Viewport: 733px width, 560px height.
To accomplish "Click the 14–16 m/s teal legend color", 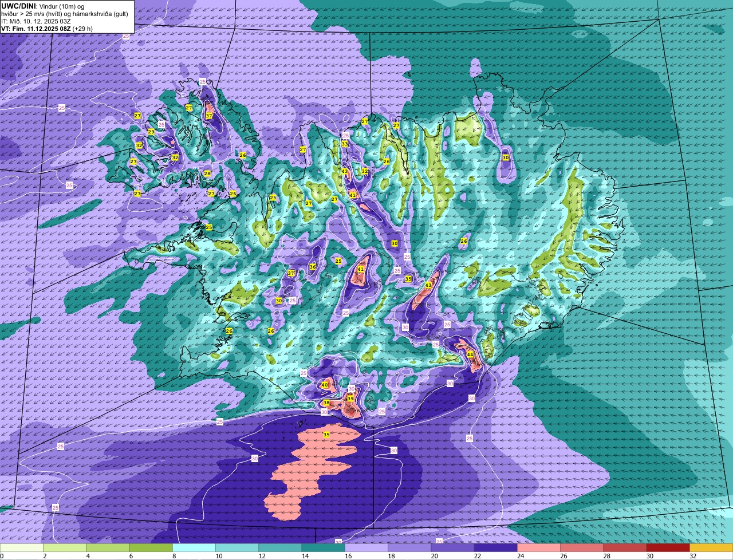I will pyautogui.click(x=324, y=547).
